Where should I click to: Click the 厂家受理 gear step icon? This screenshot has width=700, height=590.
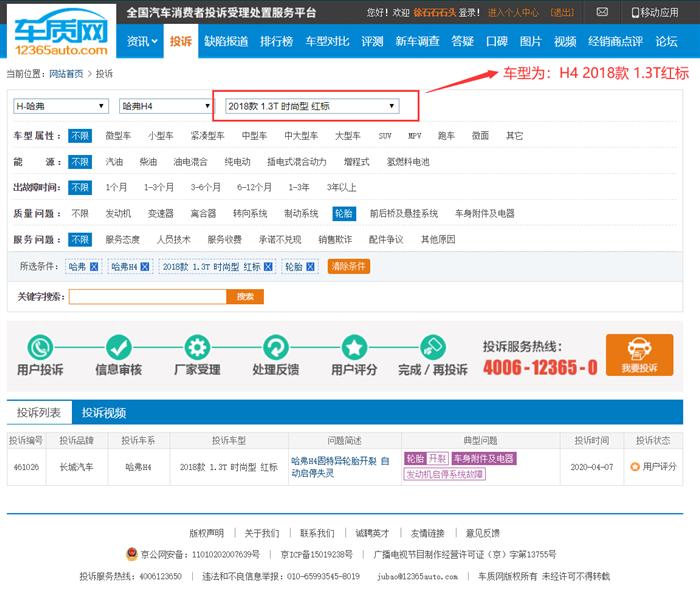click(x=197, y=347)
